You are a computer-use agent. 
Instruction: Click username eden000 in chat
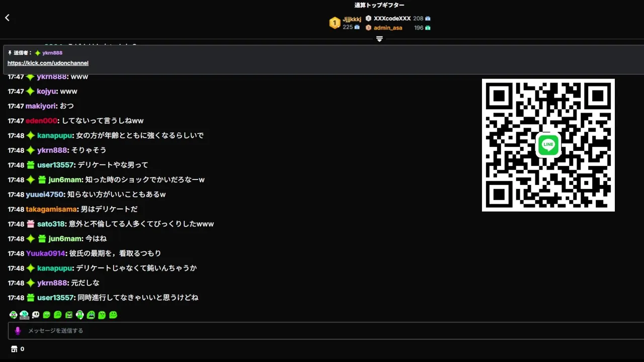point(41,121)
